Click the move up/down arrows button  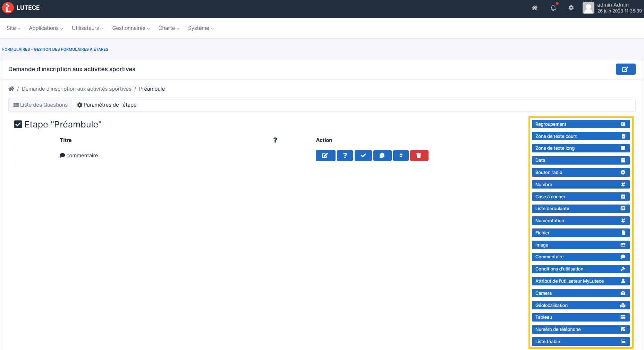click(401, 156)
